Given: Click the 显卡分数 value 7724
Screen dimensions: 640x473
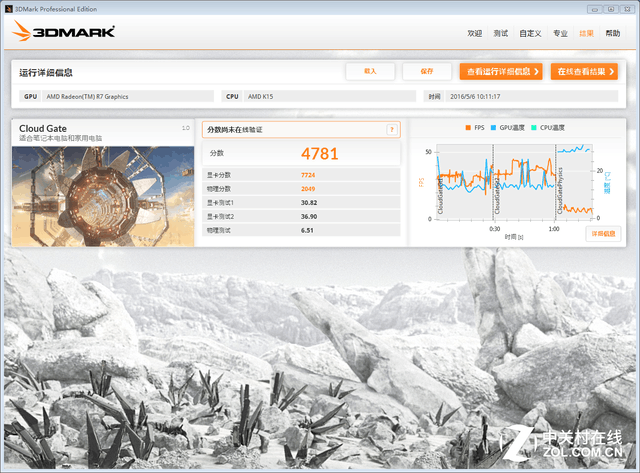Looking at the screenshot, I should 308,175.
